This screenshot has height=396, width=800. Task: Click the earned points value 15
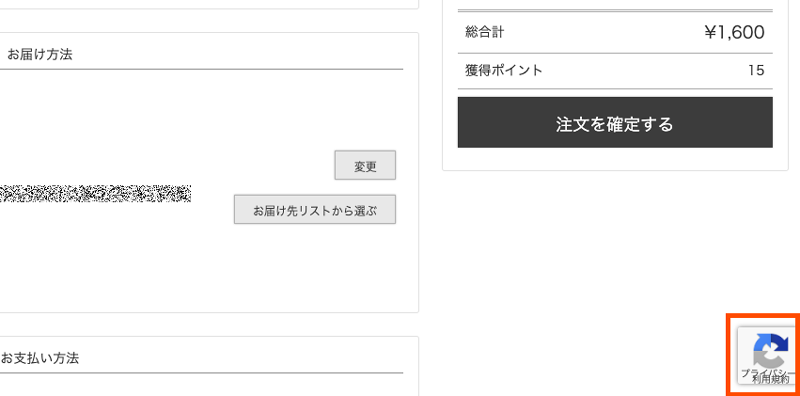point(756,70)
